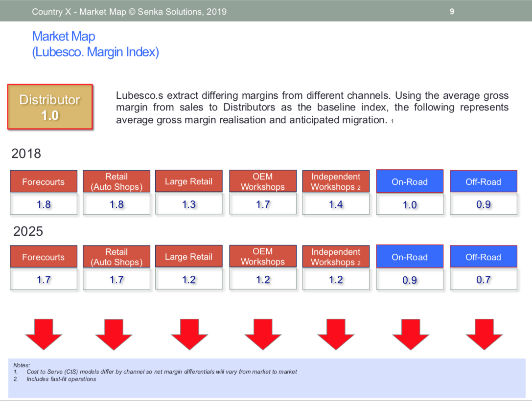Click the red down arrow under Forecourts column
Image resolution: width=532 pixels, height=401 pixels.
pos(44,333)
